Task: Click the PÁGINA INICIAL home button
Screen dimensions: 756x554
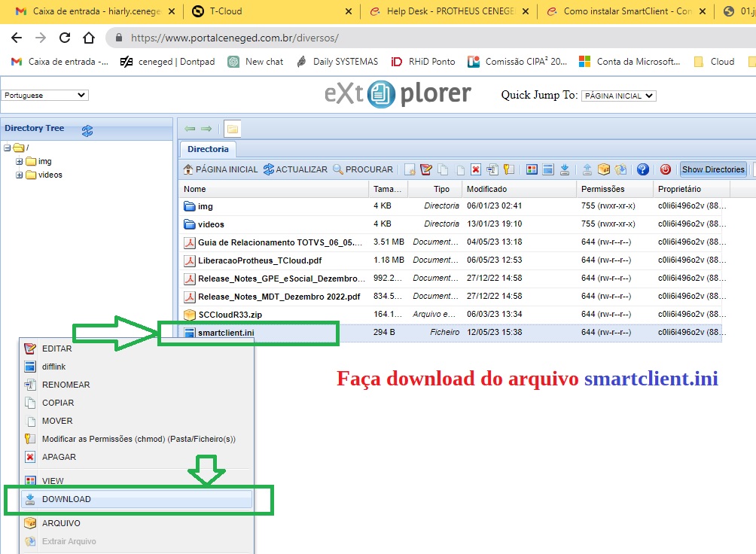Action: pos(221,169)
